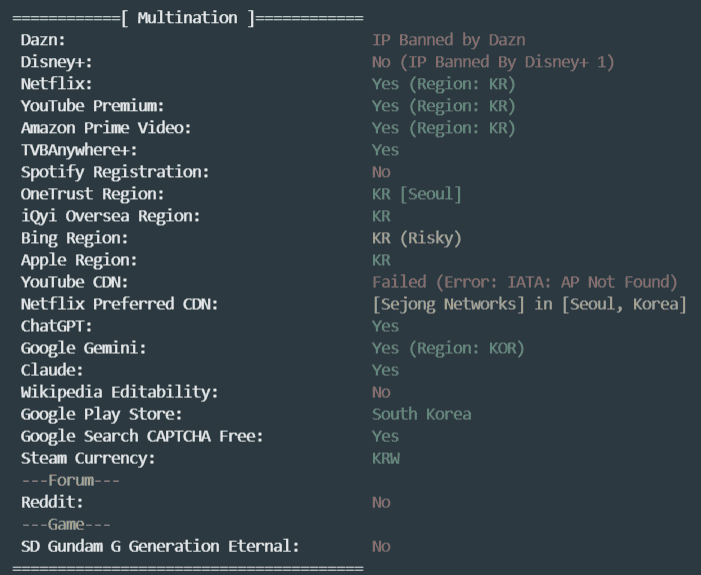The height and width of the screenshot is (575, 701).
Task: Click the "KR [Seoul]" OneTrust value
Action: pyautogui.click(x=417, y=194)
